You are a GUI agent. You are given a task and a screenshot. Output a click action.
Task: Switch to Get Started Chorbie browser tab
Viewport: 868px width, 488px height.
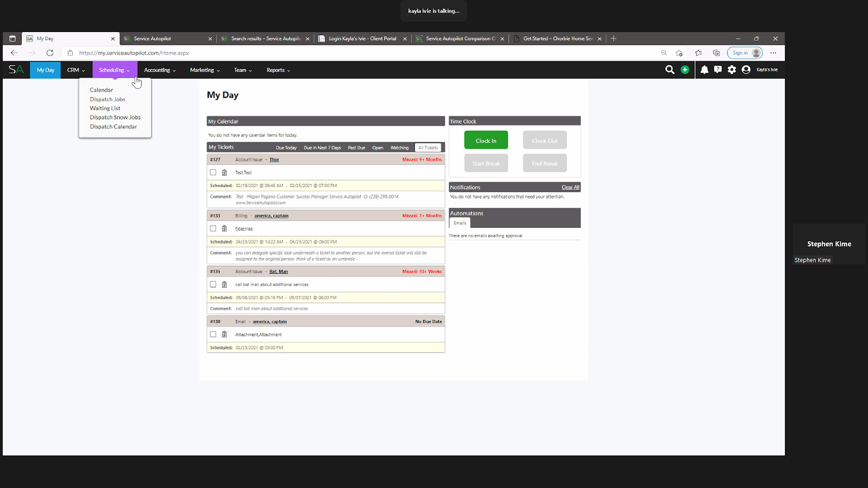pyautogui.click(x=557, y=38)
